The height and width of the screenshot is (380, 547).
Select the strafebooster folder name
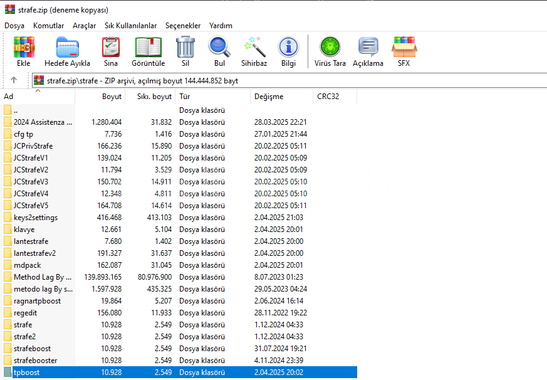35,360
